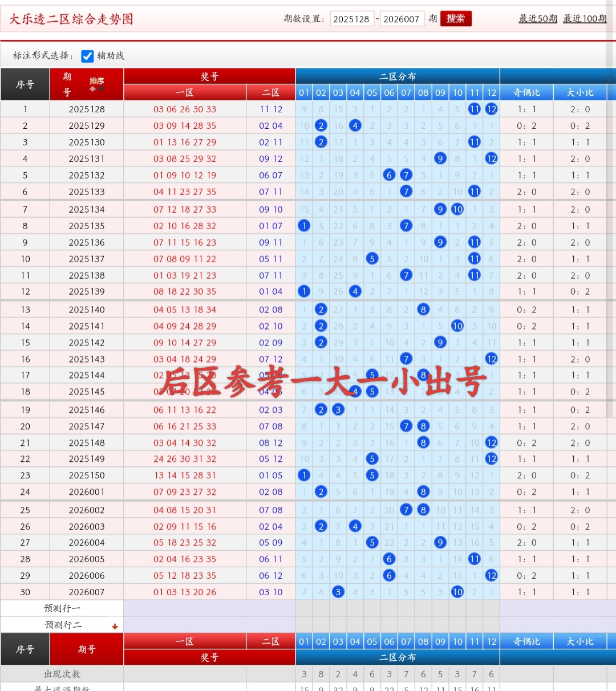Open the 最近100期 link
Viewport: 616px width, 691px height.
pos(585,19)
